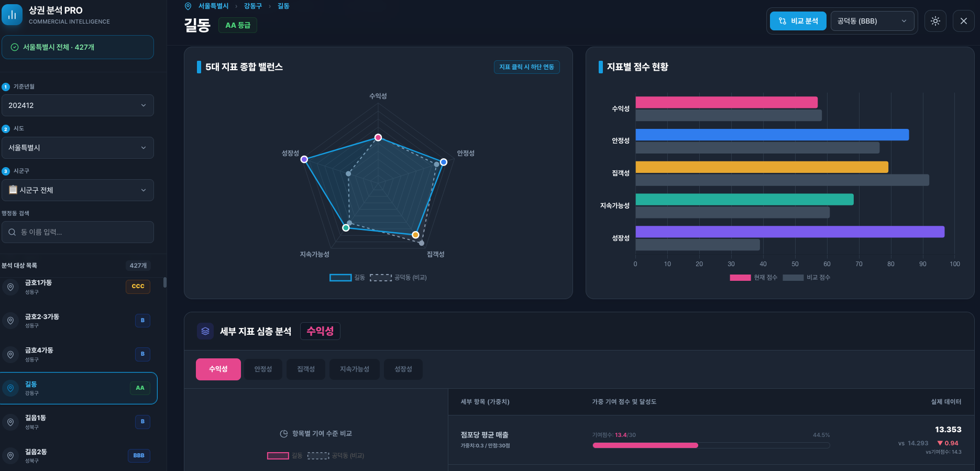980x471 pixels.
Task: Select 길음2동 in the district list
Action: point(79,456)
